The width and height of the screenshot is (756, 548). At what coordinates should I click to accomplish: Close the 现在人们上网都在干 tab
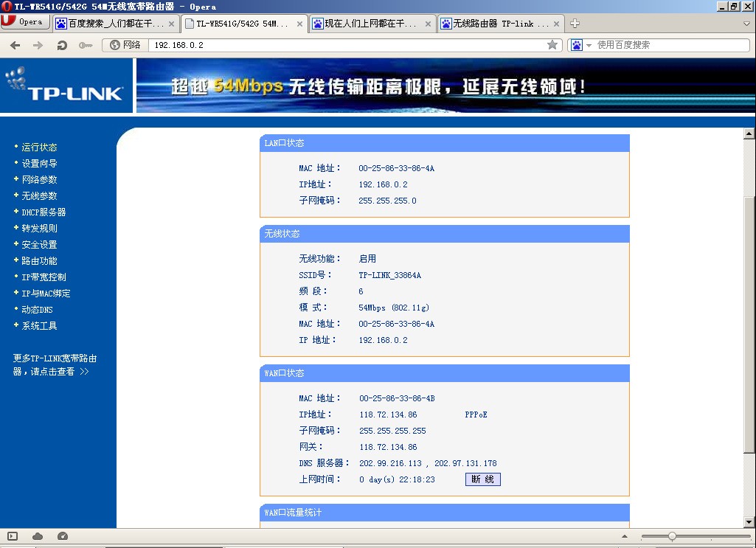point(428,24)
